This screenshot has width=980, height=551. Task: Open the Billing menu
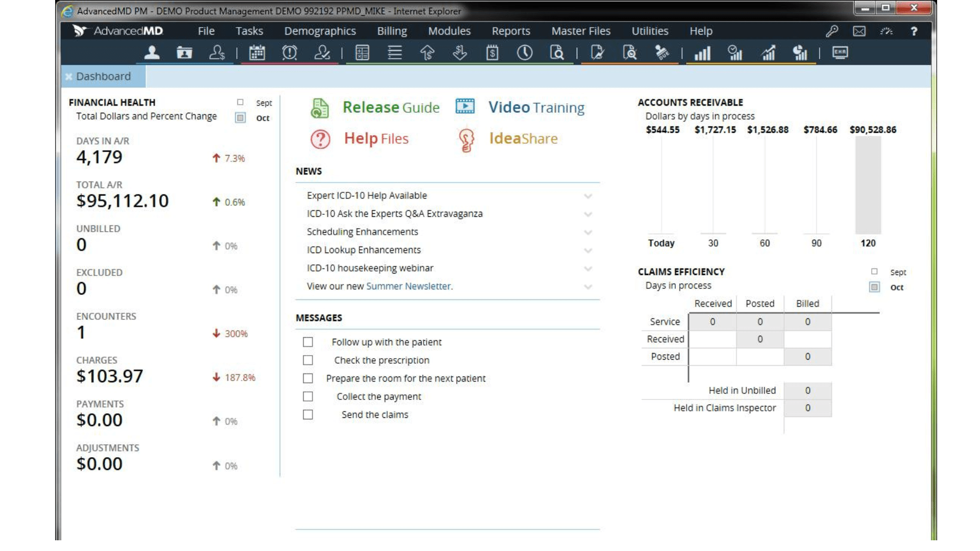(391, 31)
